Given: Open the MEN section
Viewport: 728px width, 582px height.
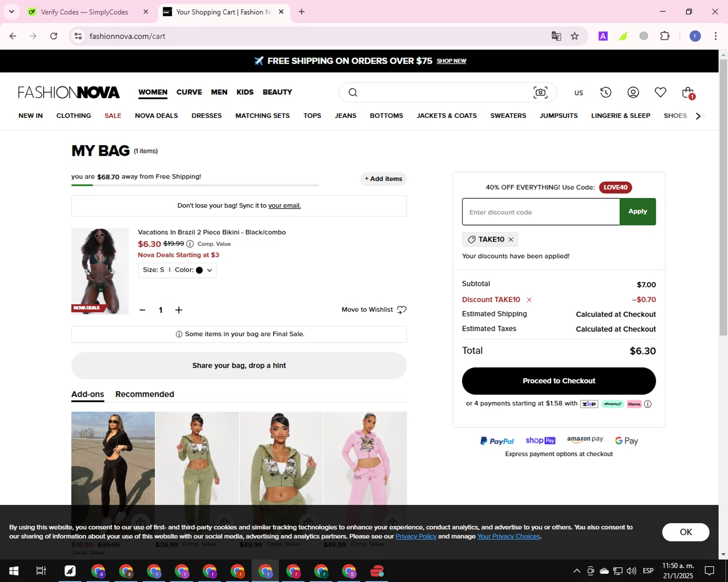Looking at the screenshot, I should coord(219,92).
